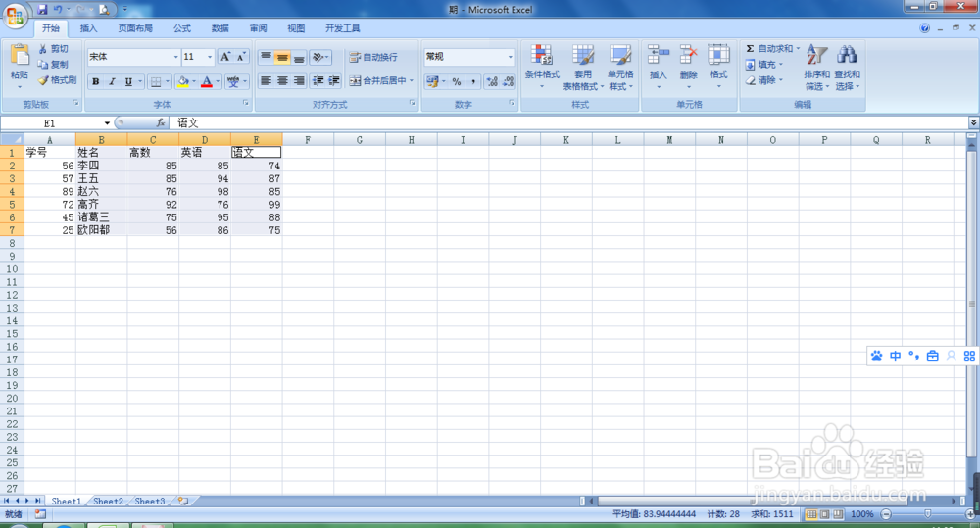Screen dimensions: 980x528
Task: Align text to the right
Action: (299, 81)
